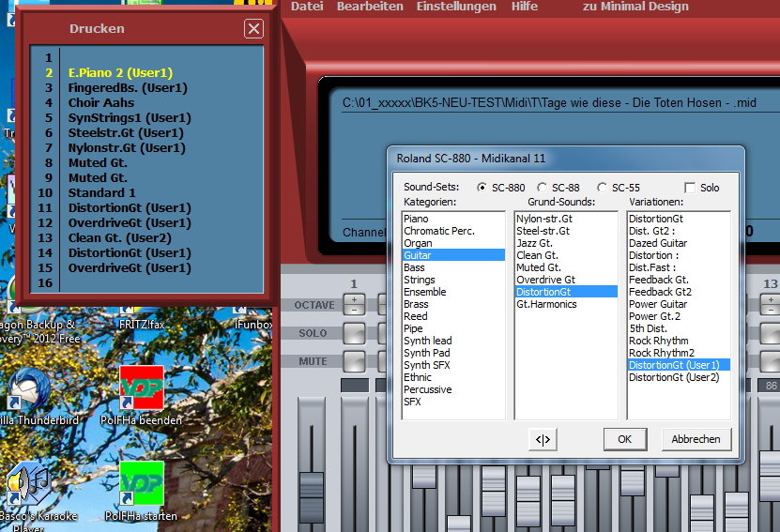
Task: Click the green PolFHa starten icon
Action: [x=142, y=482]
